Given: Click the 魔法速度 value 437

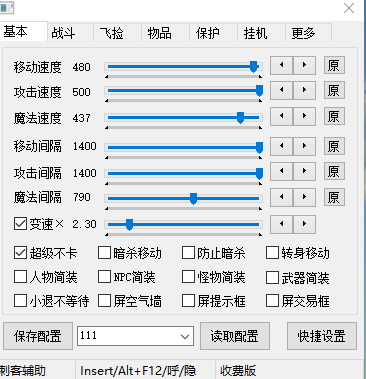Looking at the screenshot, I should (81, 118).
